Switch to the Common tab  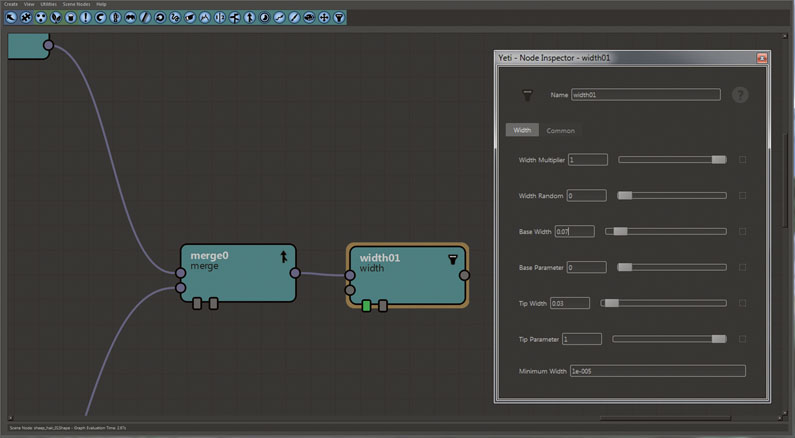tap(560, 130)
